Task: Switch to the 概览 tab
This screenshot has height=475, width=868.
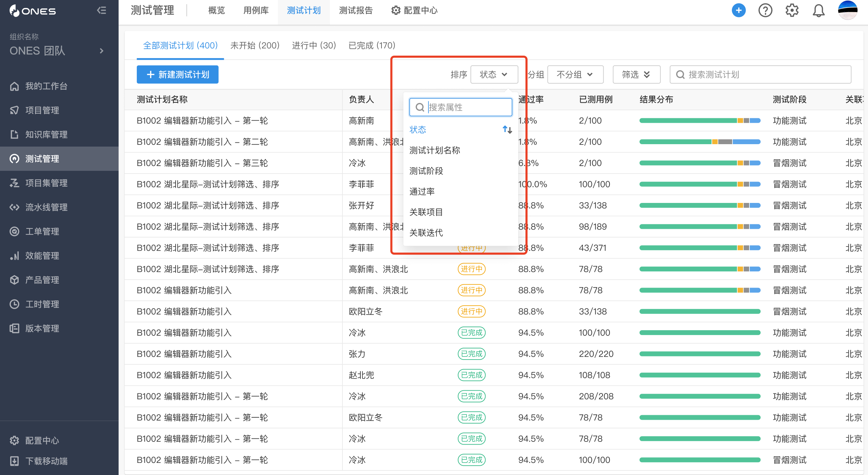Action: pyautogui.click(x=217, y=10)
